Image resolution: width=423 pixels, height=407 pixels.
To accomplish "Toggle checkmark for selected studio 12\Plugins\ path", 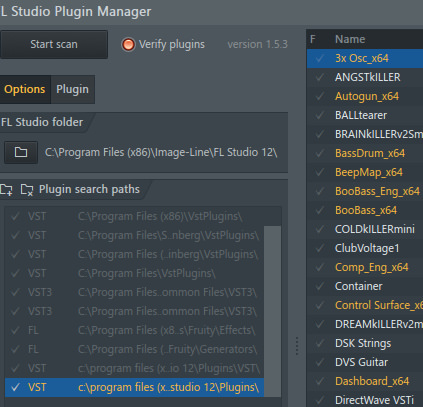I will point(15,387).
